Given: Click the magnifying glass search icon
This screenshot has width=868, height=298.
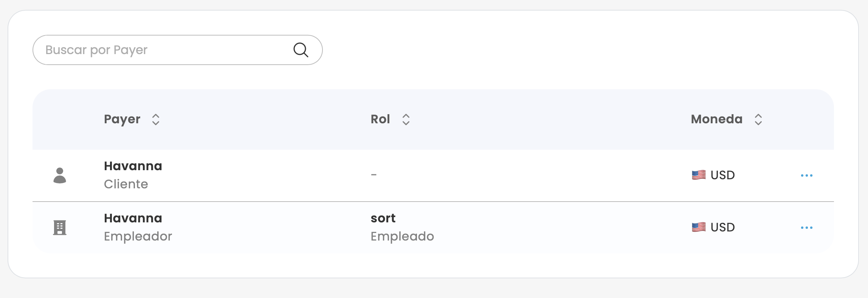Looking at the screenshot, I should tap(301, 50).
